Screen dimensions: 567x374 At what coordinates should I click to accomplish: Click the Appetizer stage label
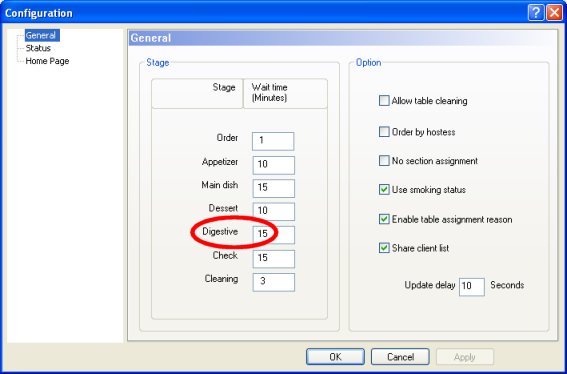(x=220, y=162)
